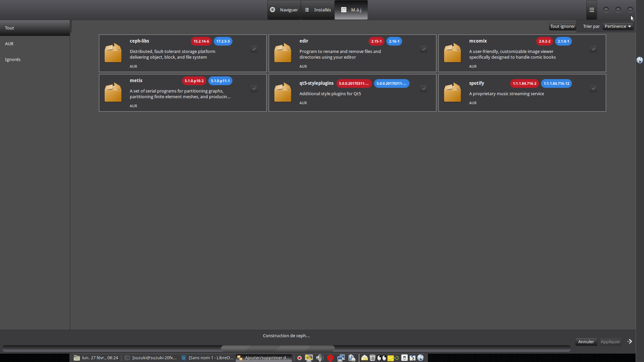Toggle the metis update checkbox

(x=254, y=88)
